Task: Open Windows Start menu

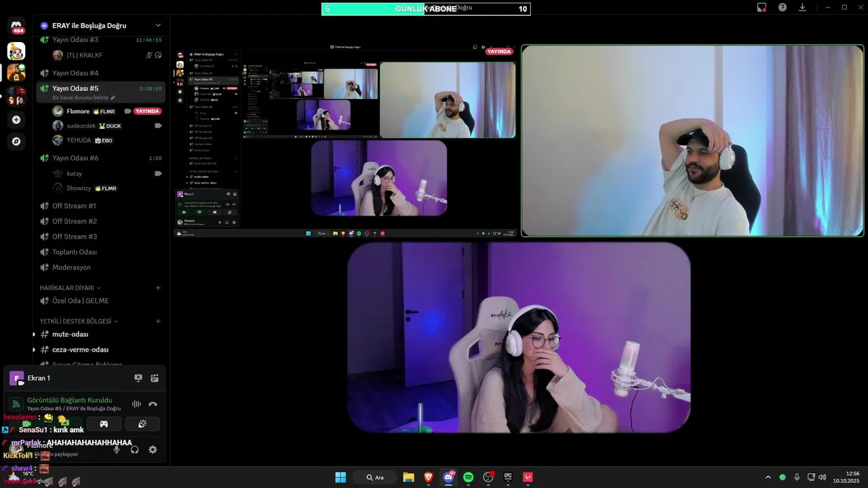Action: [x=340, y=477]
